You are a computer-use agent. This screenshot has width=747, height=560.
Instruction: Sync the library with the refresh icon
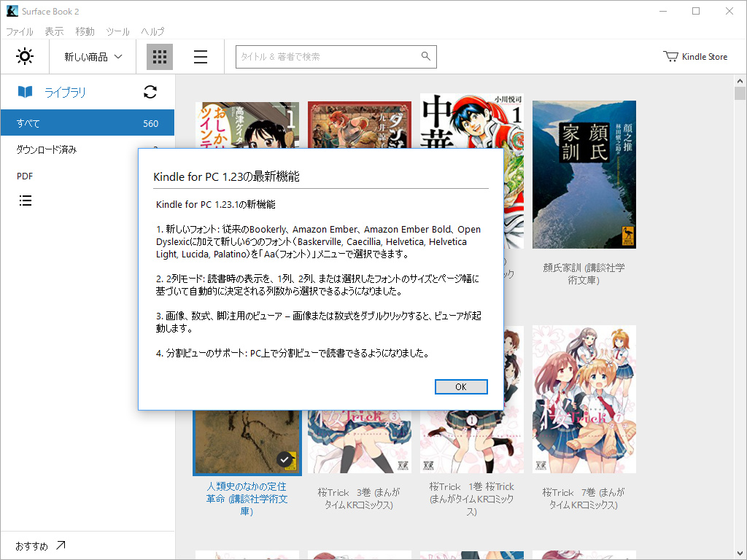tap(150, 92)
